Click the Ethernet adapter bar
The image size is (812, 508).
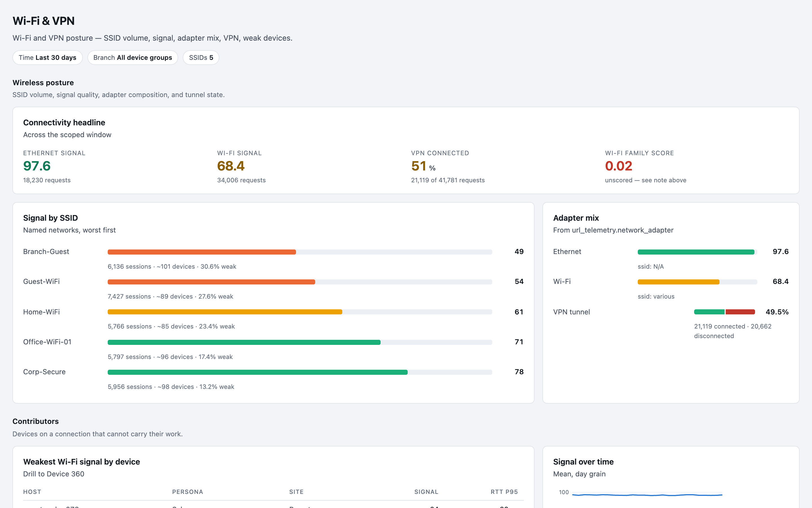[697, 252]
